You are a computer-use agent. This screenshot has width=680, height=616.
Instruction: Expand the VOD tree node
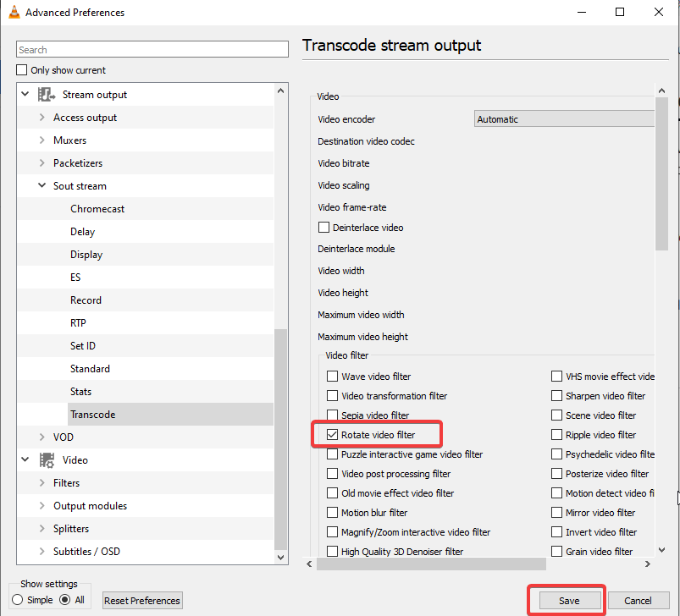click(x=42, y=437)
